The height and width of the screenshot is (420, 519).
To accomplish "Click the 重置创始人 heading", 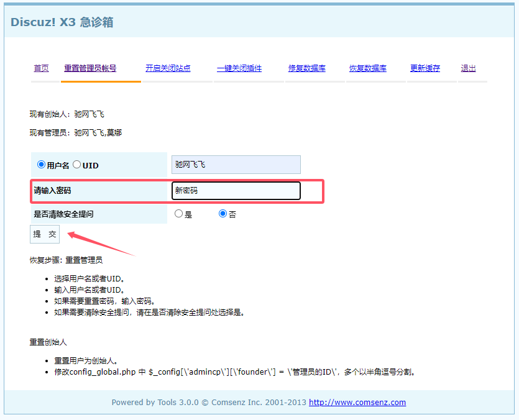I will click(x=48, y=342).
